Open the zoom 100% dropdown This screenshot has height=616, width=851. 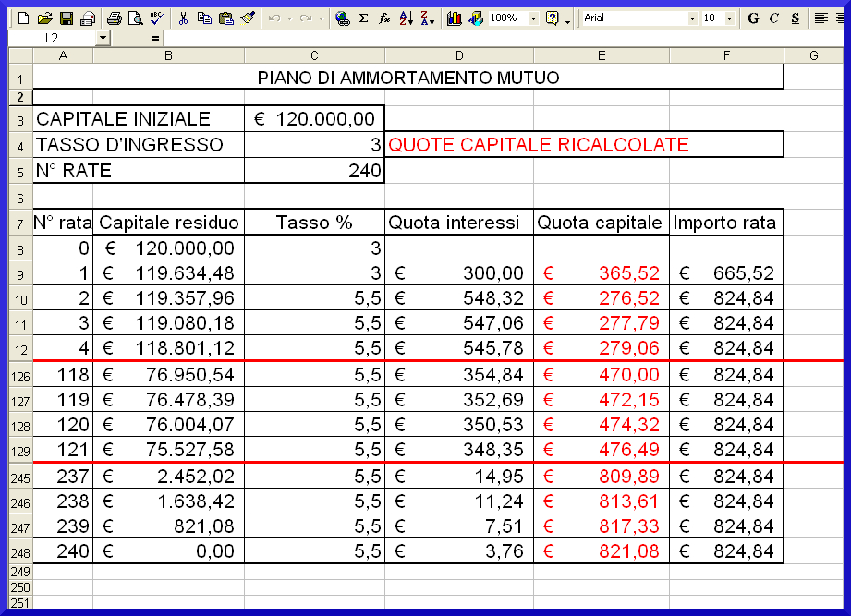(533, 18)
